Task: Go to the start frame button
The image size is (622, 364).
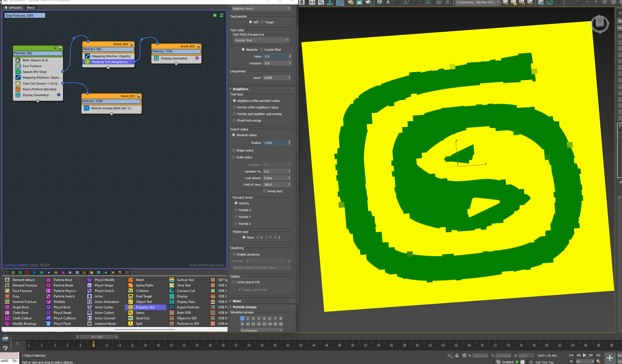Action: 571,355
